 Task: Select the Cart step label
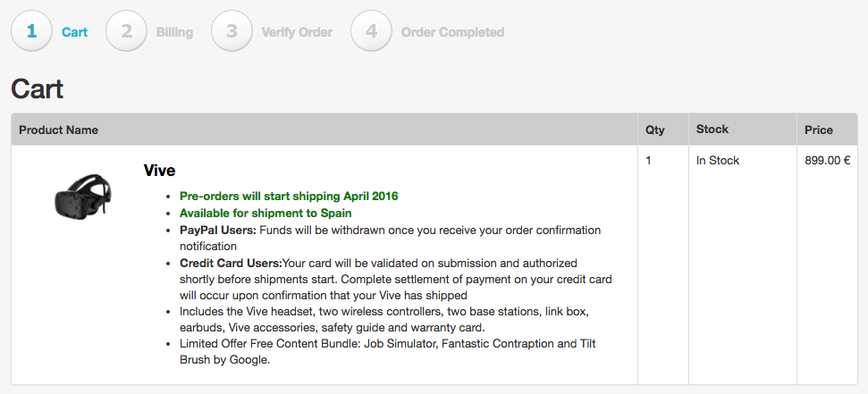(x=75, y=32)
